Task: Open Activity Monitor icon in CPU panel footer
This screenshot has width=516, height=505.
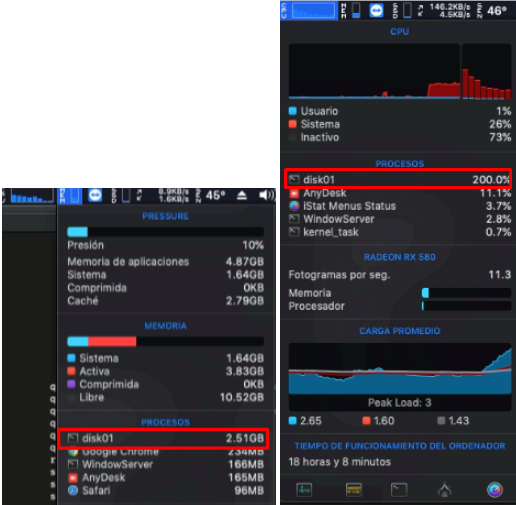Action: [x=304, y=490]
